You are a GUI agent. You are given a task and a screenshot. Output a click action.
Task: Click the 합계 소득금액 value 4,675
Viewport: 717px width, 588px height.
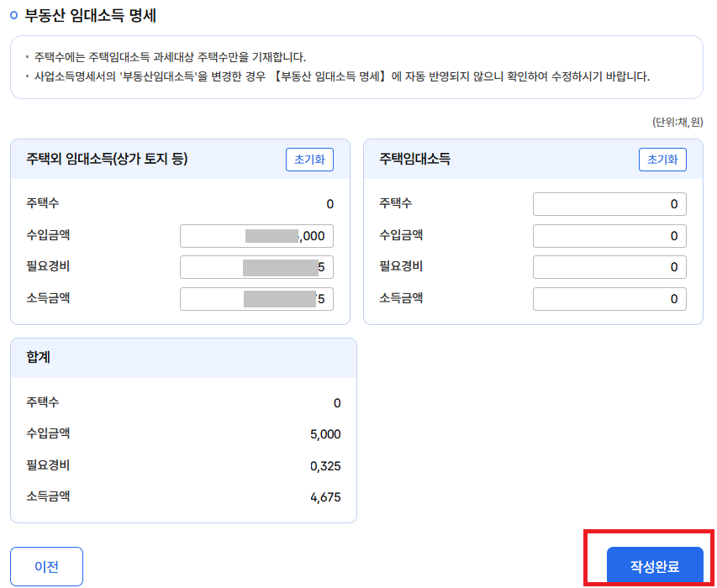pyautogui.click(x=325, y=497)
